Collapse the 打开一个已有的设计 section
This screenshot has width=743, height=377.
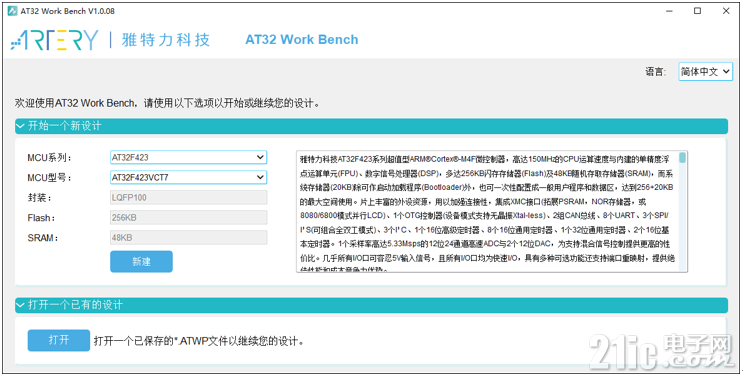pyautogui.click(x=371, y=305)
